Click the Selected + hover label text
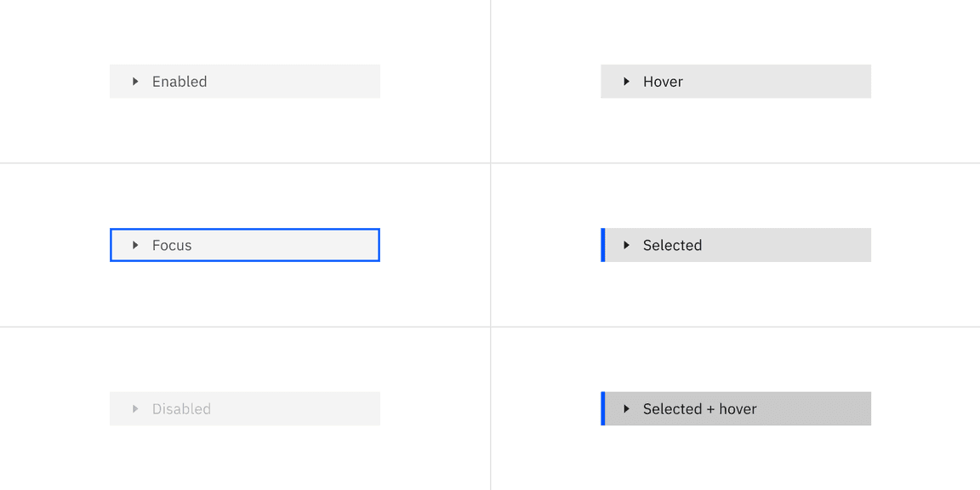 click(699, 409)
